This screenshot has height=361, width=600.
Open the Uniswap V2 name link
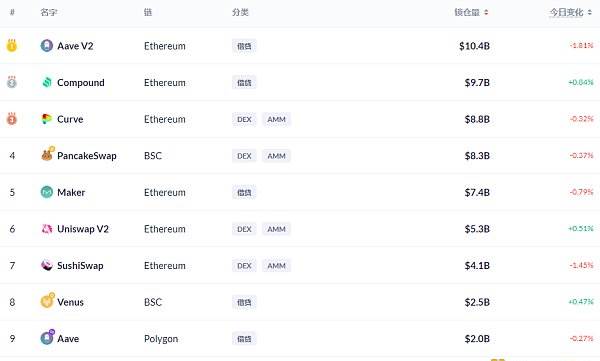[83, 229]
